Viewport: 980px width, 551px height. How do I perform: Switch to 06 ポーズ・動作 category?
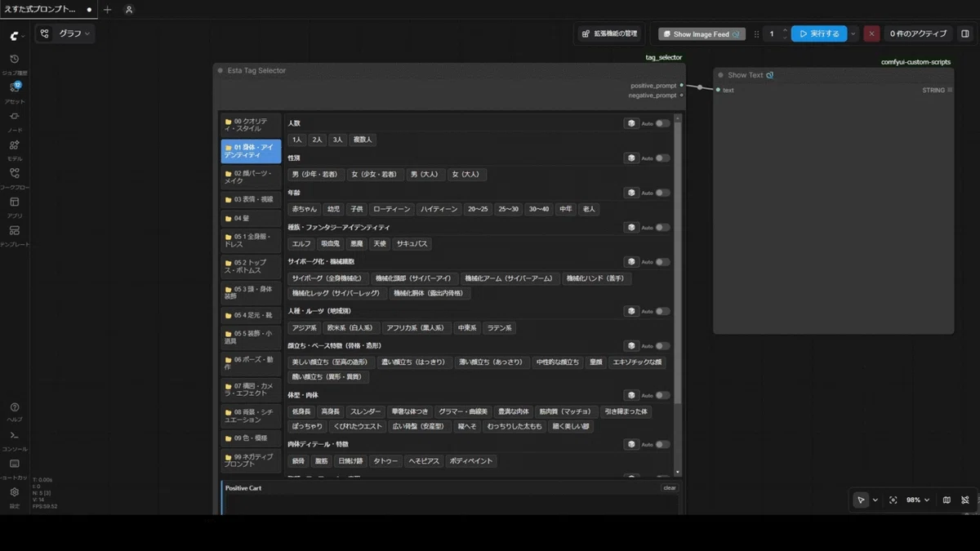click(x=251, y=363)
